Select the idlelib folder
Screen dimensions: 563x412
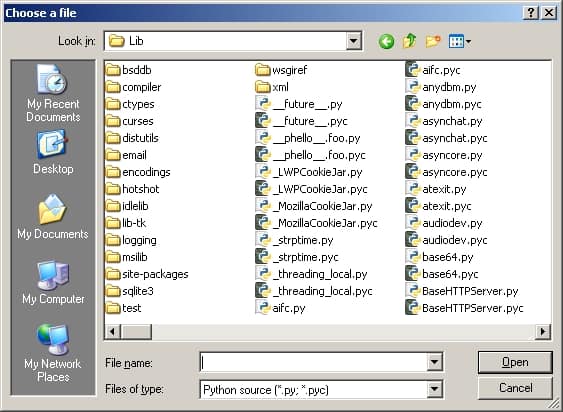[x=127, y=206]
